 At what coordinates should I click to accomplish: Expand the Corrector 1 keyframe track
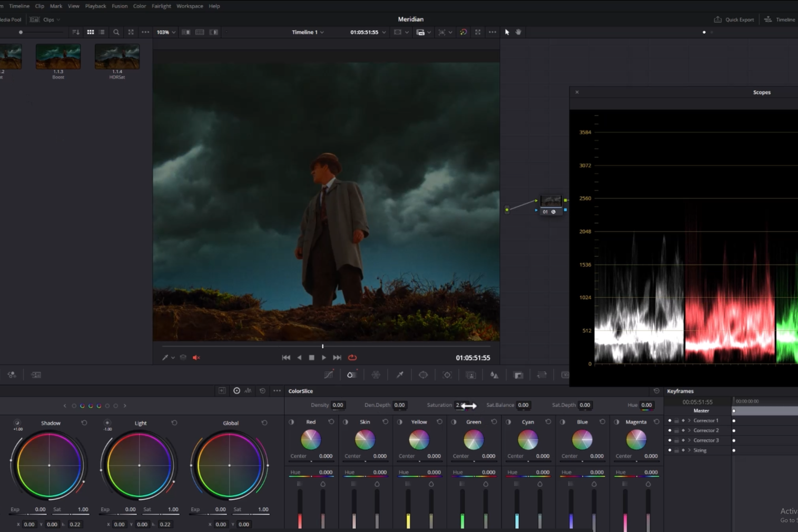tap(689, 420)
